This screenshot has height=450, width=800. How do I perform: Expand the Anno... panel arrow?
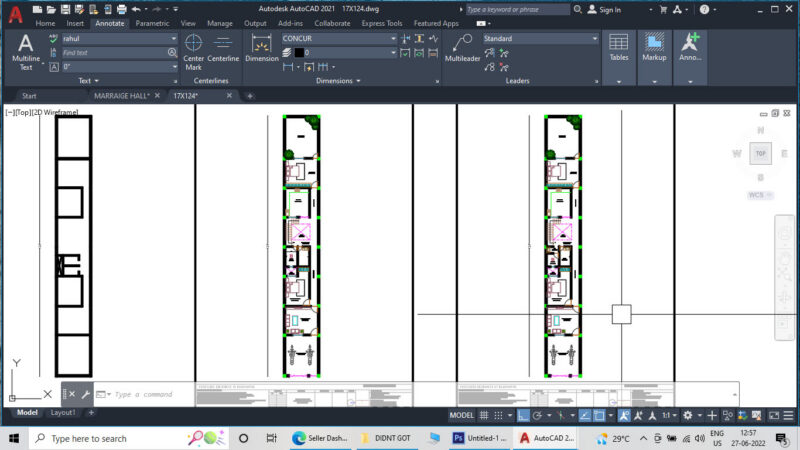690,82
